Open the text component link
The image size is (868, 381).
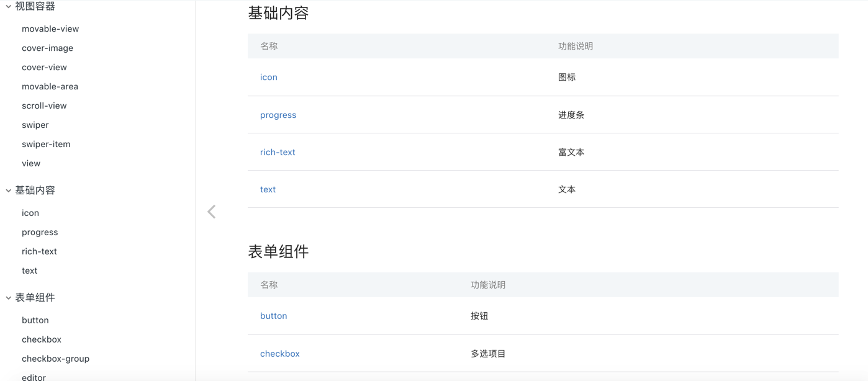click(267, 189)
